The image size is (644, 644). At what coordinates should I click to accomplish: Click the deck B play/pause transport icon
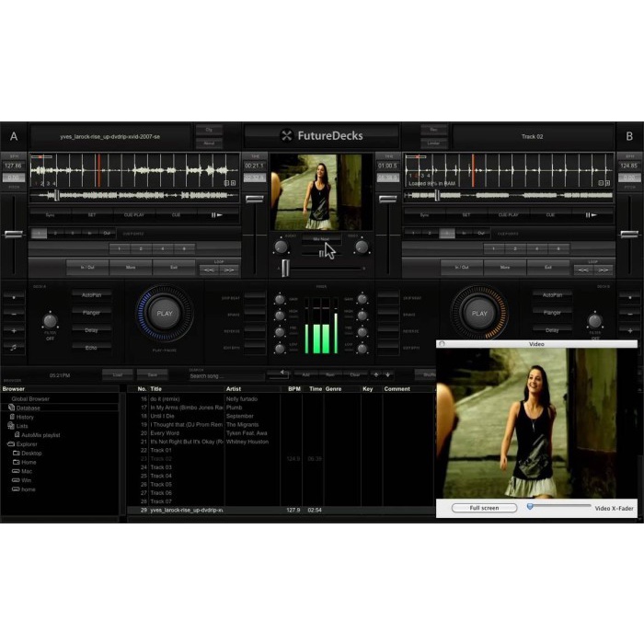tap(591, 214)
